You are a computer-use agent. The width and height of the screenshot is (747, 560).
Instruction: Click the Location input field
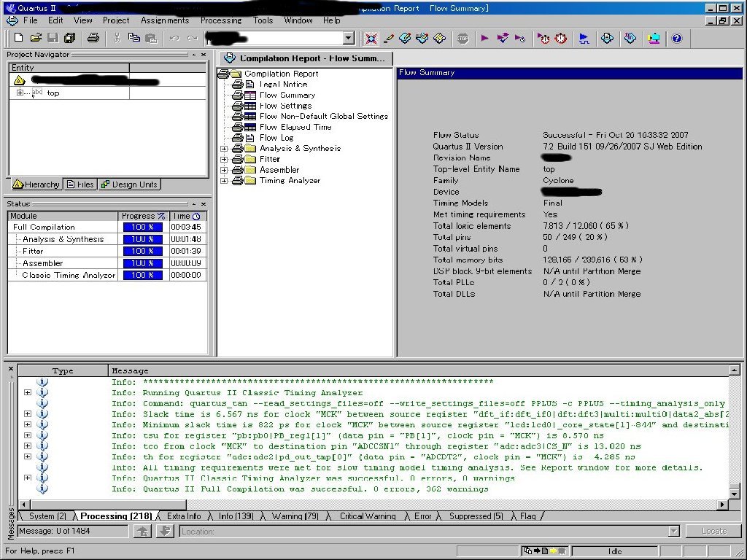pyautogui.click(x=423, y=532)
